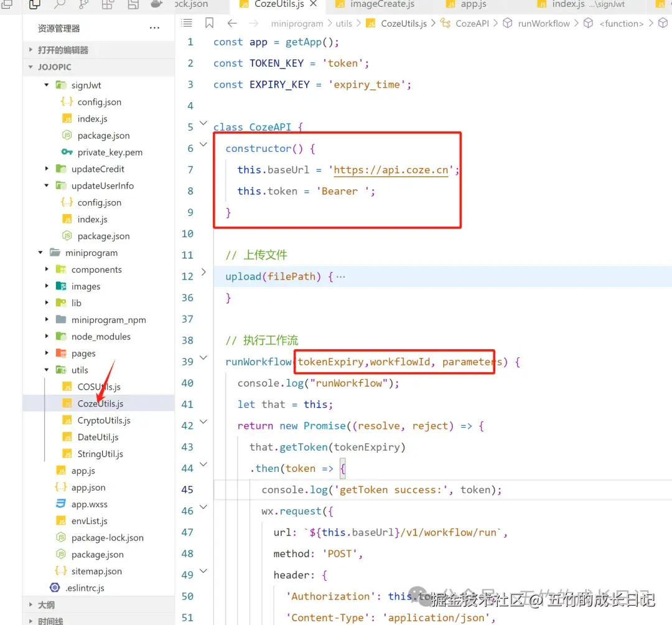The image size is (672, 625).
Task: Expand the updateCredit folder
Action: point(47,169)
